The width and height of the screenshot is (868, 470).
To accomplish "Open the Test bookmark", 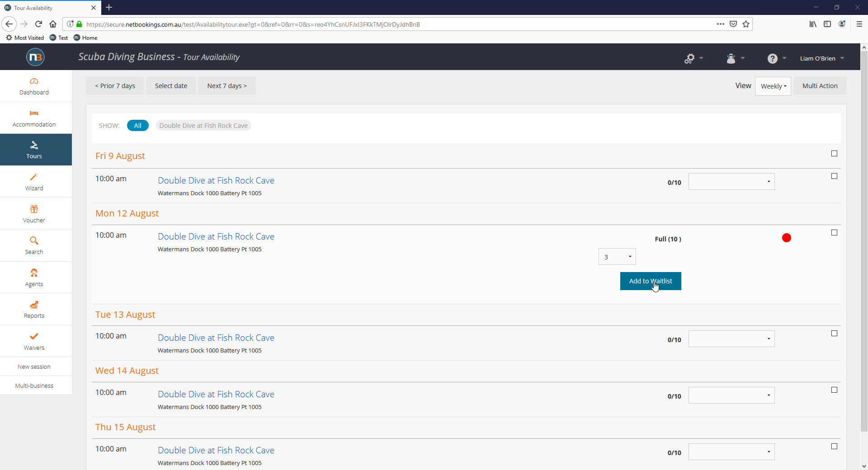I will coord(59,38).
